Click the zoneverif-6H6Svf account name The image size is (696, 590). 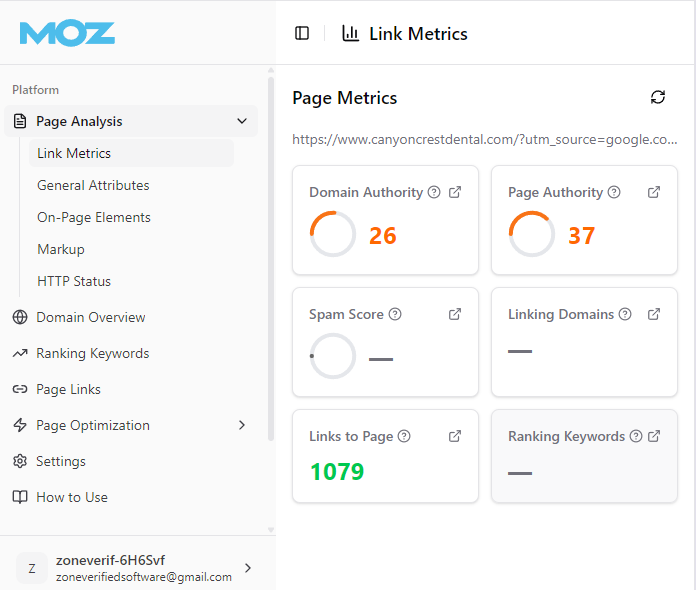(x=110, y=560)
